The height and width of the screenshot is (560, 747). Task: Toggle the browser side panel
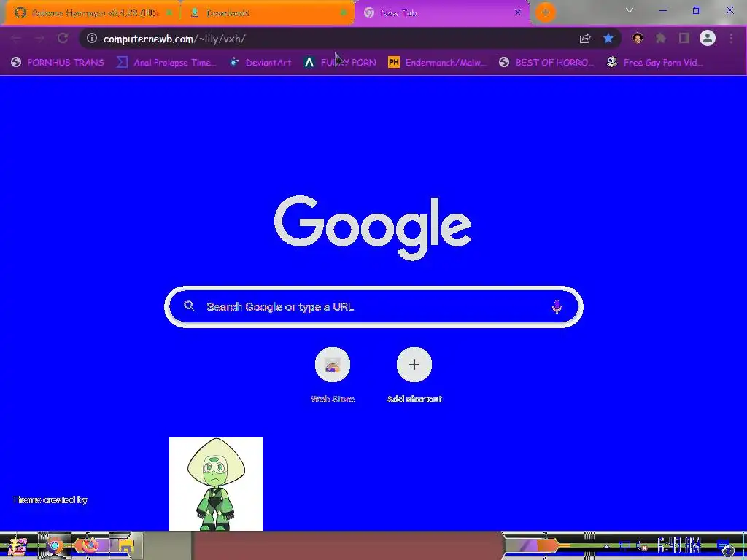pos(684,39)
